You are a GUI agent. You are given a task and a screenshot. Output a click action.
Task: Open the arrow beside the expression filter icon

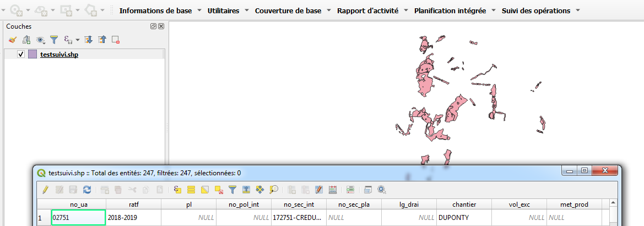tap(77, 40)
